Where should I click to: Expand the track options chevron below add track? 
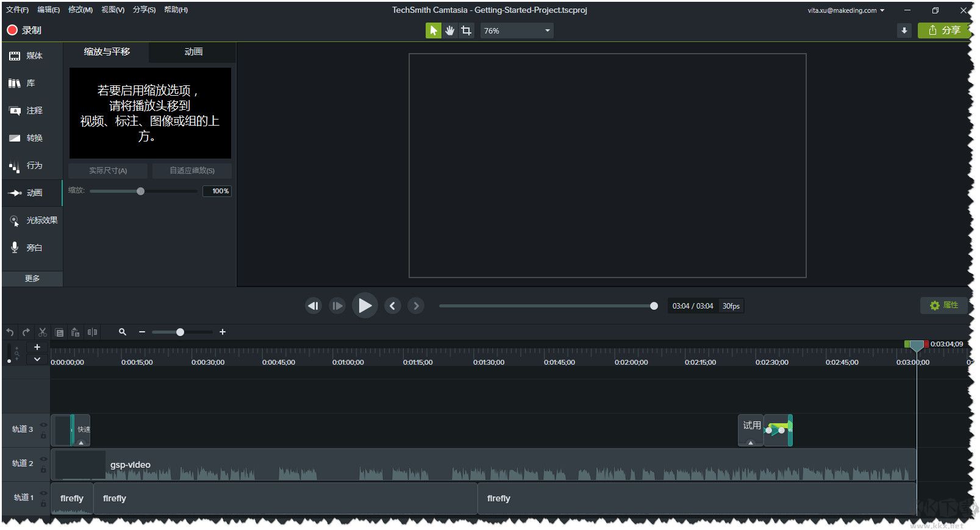[x=37, y=359]
